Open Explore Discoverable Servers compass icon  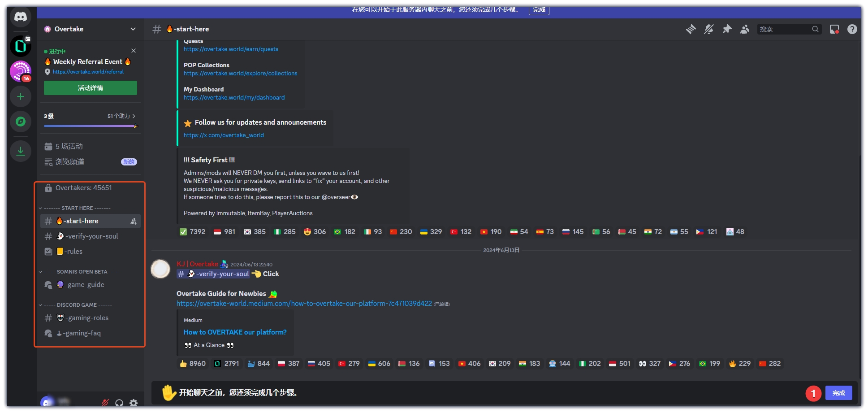pyautogui.click(x=21, y=122)
